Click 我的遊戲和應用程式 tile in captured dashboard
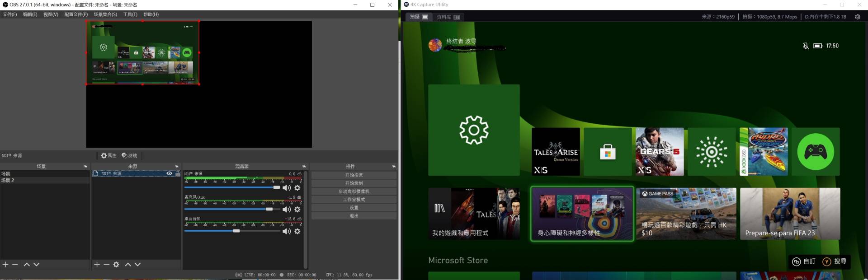 tap(474, 214)
